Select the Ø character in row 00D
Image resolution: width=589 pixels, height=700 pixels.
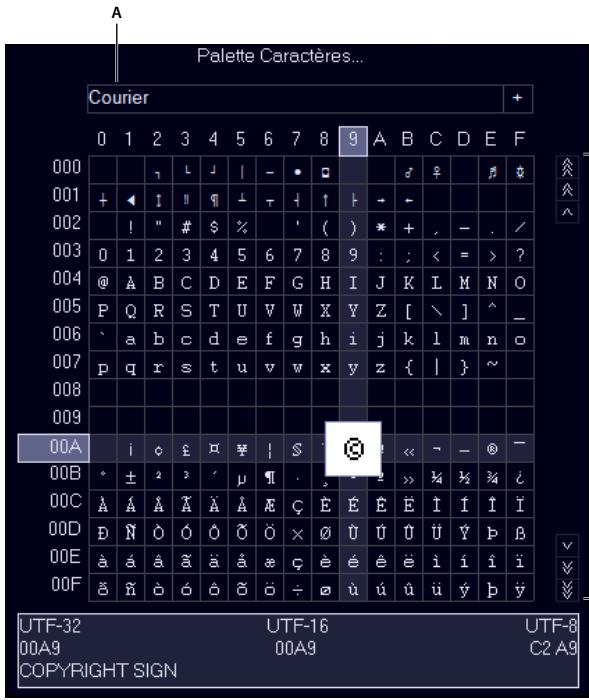[326, 533]
